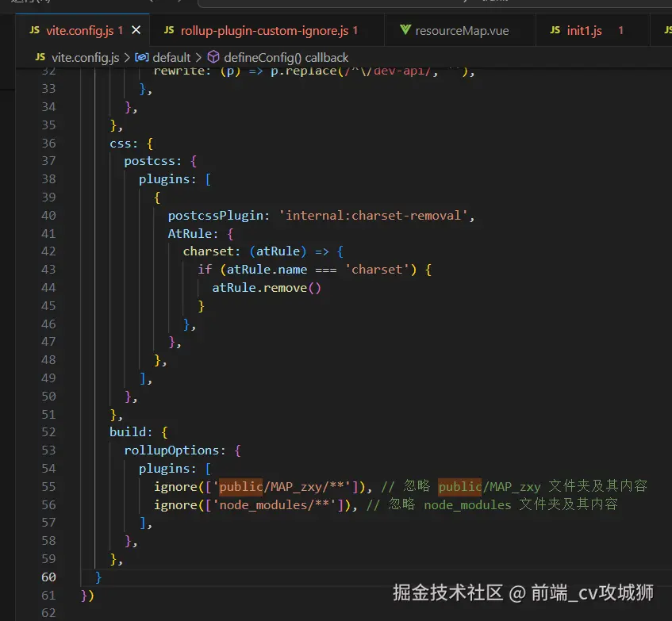
Task: Click the Vue icon on resourceMap.vue tab
Action: pyautogui.click(x=404, y=29)
